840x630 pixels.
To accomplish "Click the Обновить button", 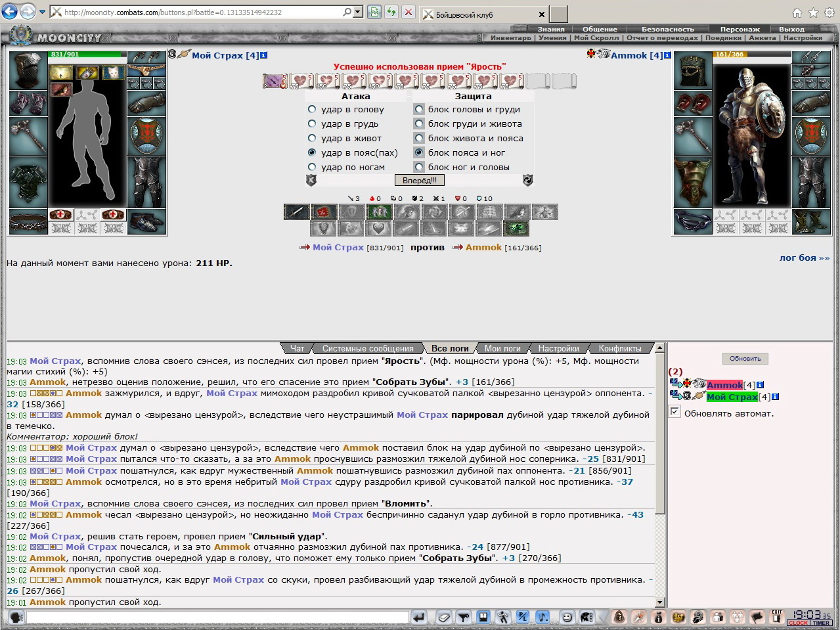I will 745,359.
